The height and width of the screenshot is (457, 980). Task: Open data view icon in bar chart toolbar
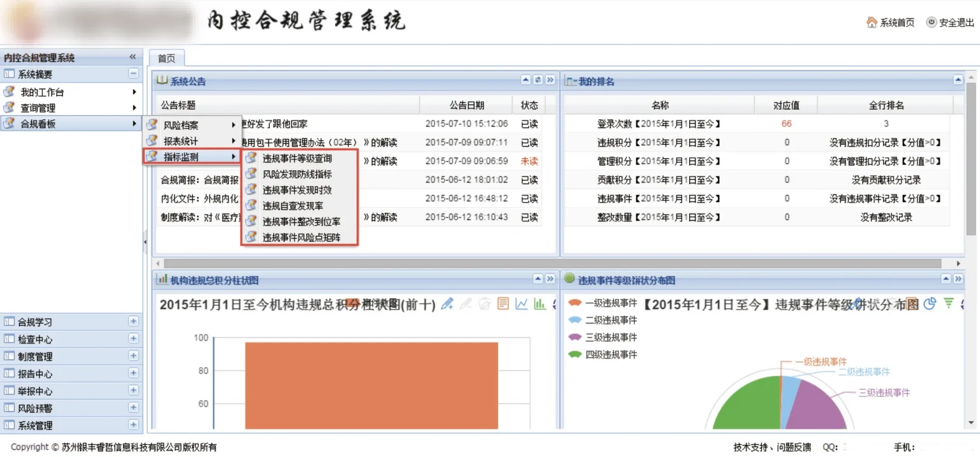(x=503, y=304)
